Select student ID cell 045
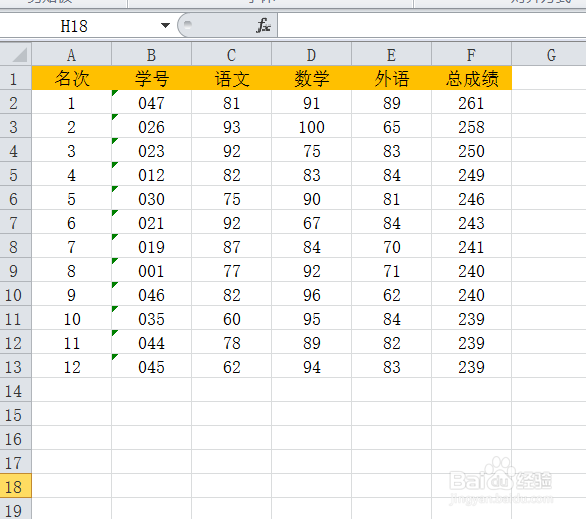Image resolution: width=586 pixels, height=519 pixels. pos(151,366)
